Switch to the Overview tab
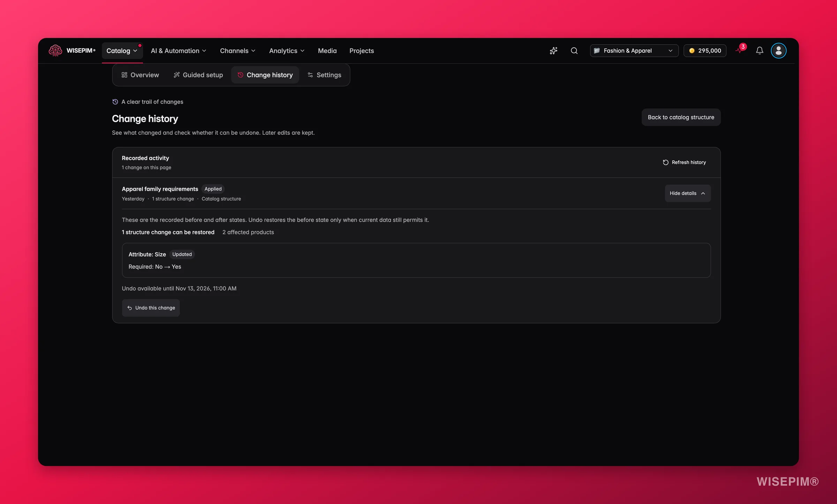Viewport: 837px width, 504px height. pyautogui.click(x=140, y=75)
